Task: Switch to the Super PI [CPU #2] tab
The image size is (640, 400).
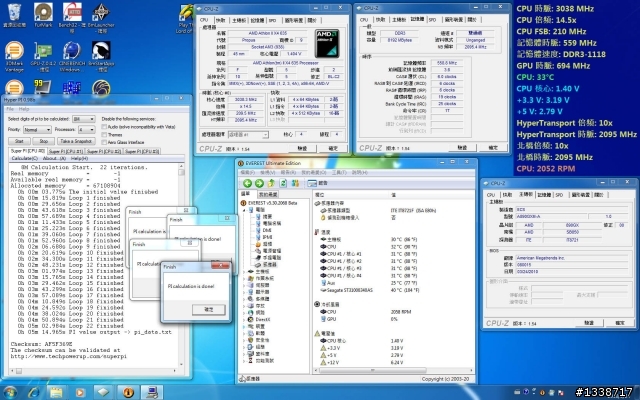Action: (x=104, y=151)
